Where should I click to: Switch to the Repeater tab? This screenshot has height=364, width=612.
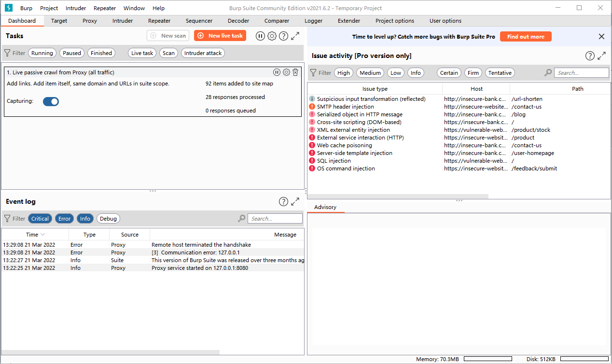click(x=159, y=21)
